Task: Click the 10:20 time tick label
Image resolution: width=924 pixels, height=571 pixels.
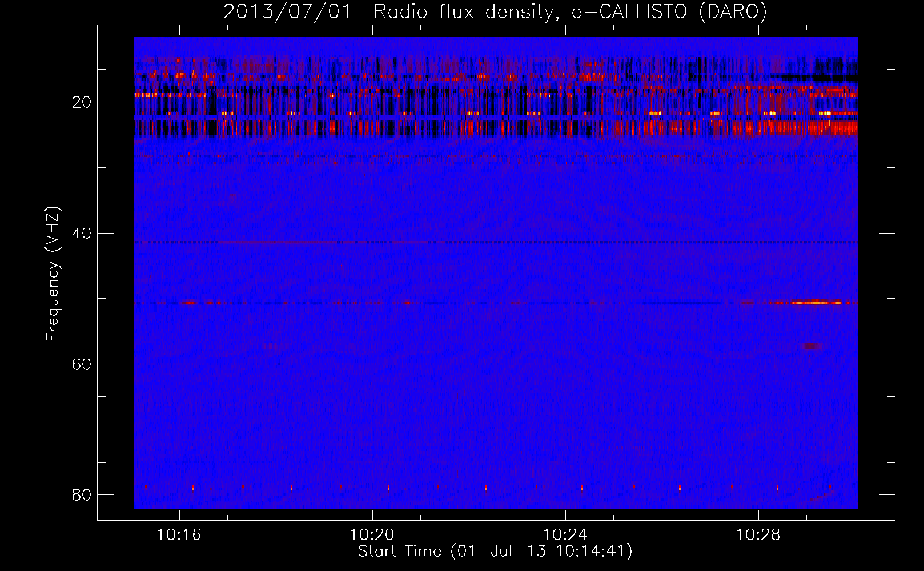Action: (372, 535)
